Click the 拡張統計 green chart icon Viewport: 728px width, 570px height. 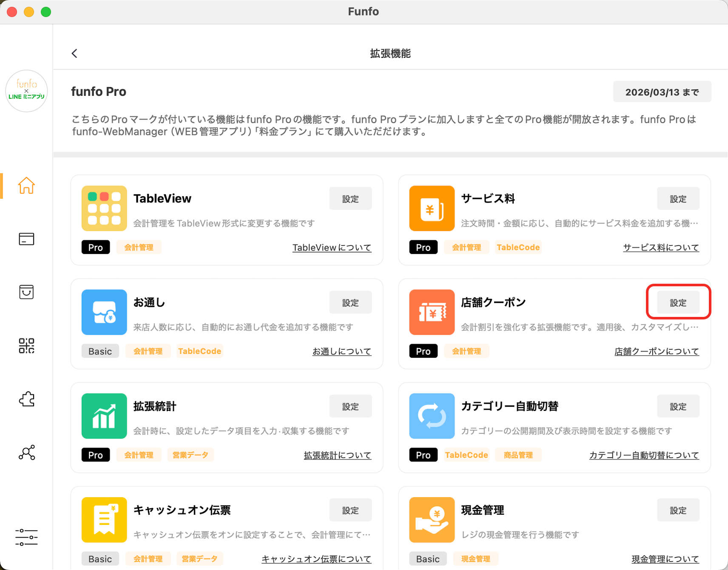tap(104, 416)
